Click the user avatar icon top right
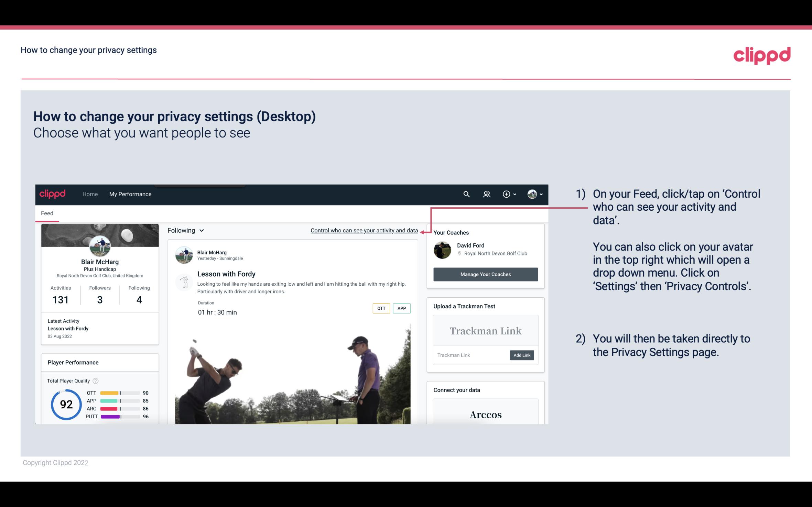The width and height of the screenshot is (812, 507). point(532,194)
